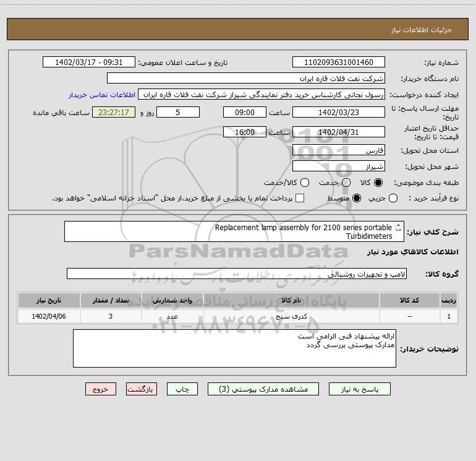Click the response deadline time 09:00
The width and height of the screenshot is (476, 461).
coord(245,112)
